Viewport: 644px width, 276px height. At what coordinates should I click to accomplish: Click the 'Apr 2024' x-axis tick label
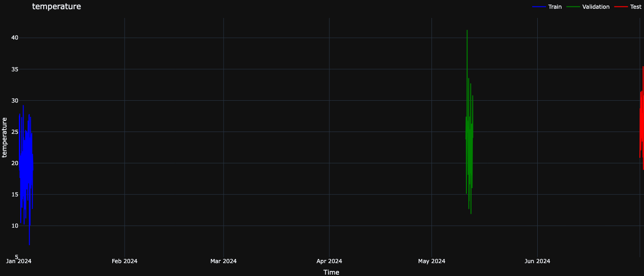329,261
